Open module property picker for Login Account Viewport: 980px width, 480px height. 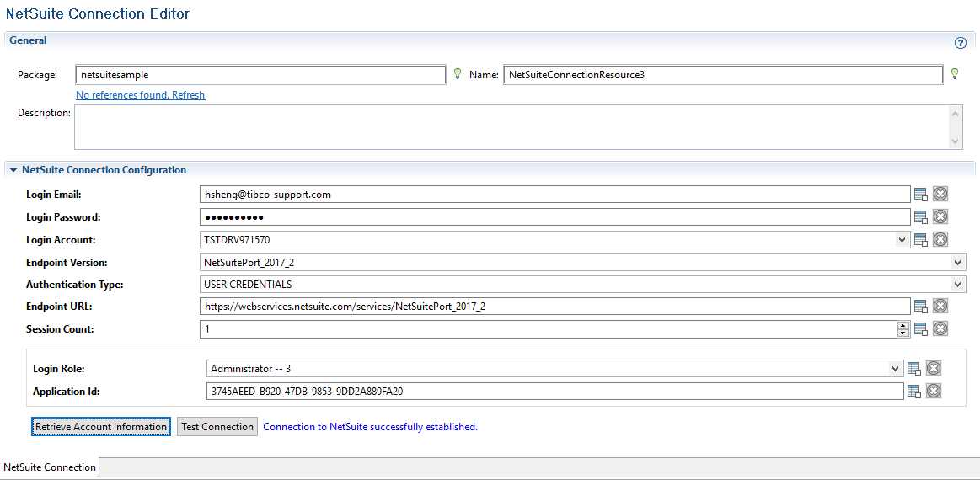(x=921, y=239)
